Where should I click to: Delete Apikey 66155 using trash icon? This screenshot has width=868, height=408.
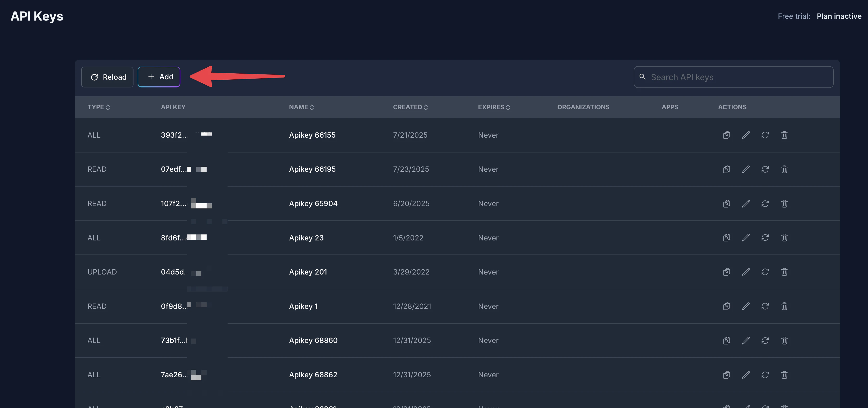pos(784,135)
